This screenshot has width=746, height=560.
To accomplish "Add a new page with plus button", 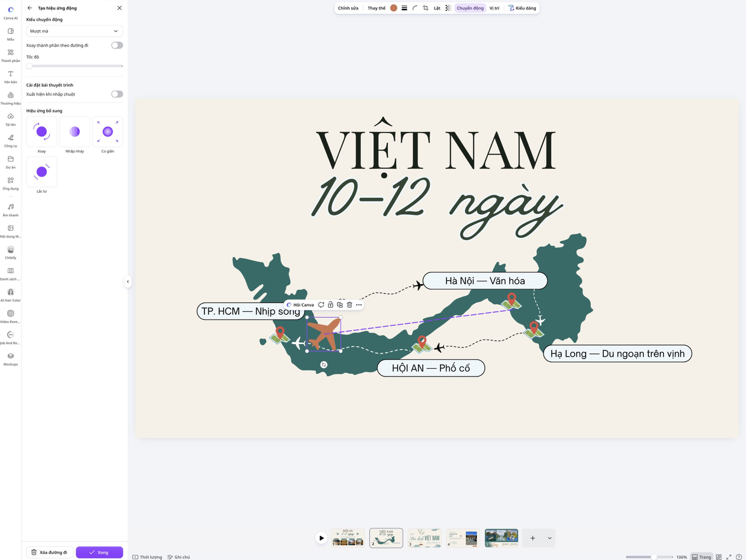I will point(533,538).
